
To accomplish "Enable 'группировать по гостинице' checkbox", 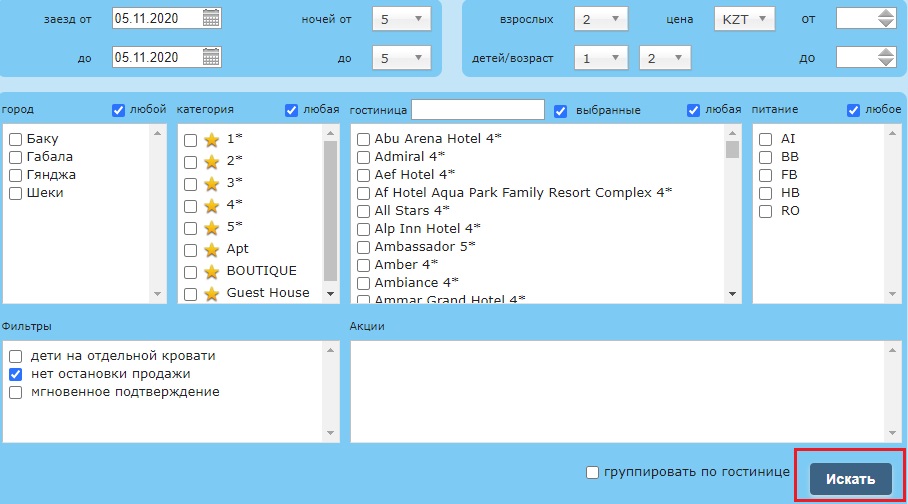I will pyautogui.click(x=593, y=472).
